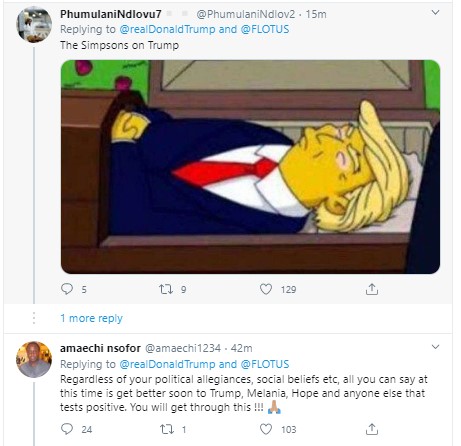Reply to PhumulaniNdlovu7's Simpsons tweet
Image resolution: width=461 pixels, height=446 pixels.
(x=67, y=289)
